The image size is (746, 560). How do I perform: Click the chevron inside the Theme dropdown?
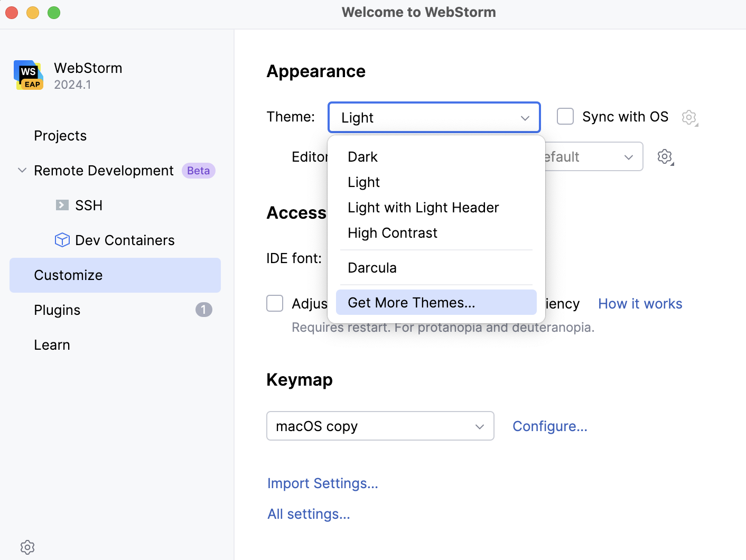525,118
